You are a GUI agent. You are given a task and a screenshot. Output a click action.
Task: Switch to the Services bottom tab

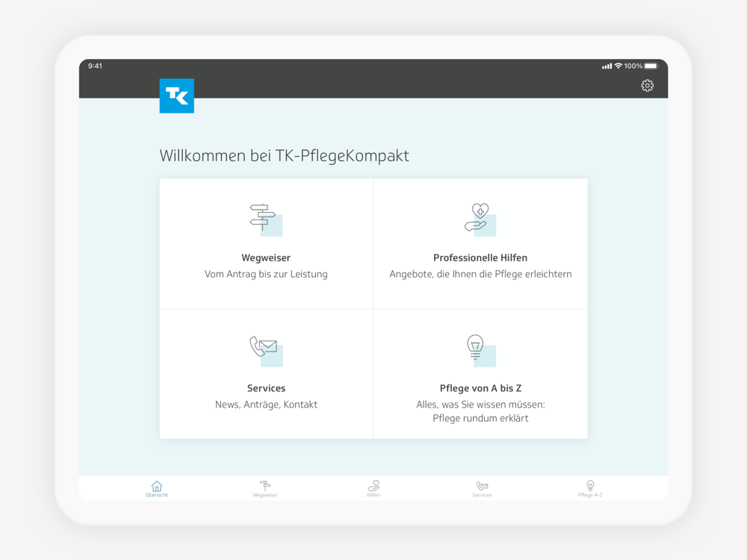482,488
